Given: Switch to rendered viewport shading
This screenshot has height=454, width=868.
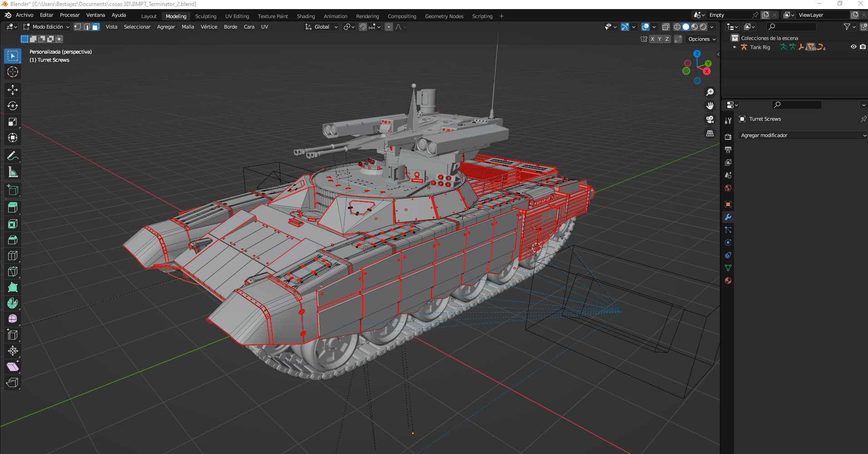Looking at the screenshot, I should pyautogui.click(x=703, y=27).
